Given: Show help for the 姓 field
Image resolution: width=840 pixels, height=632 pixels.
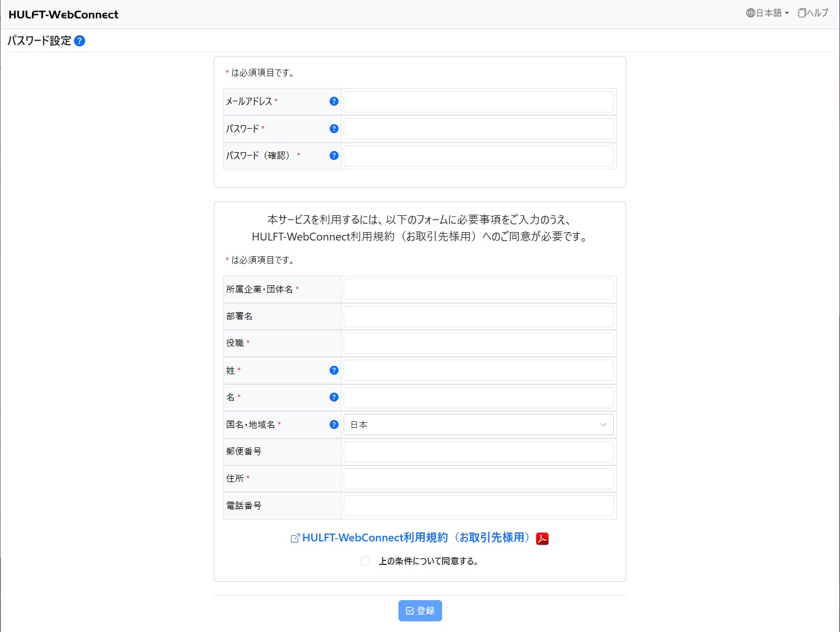Looking at the screenshot, I should pyautogui.click(x=334, y=370).
